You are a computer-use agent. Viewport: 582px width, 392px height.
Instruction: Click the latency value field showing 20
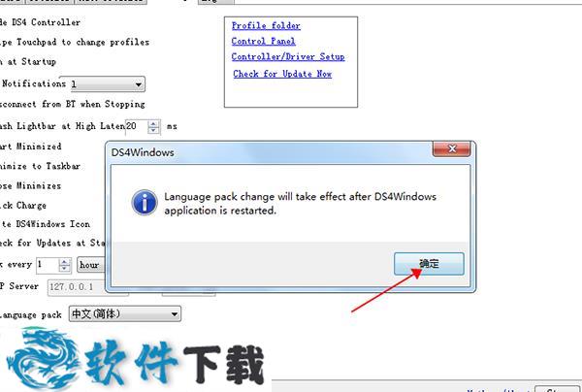click(x=137, y=126)
